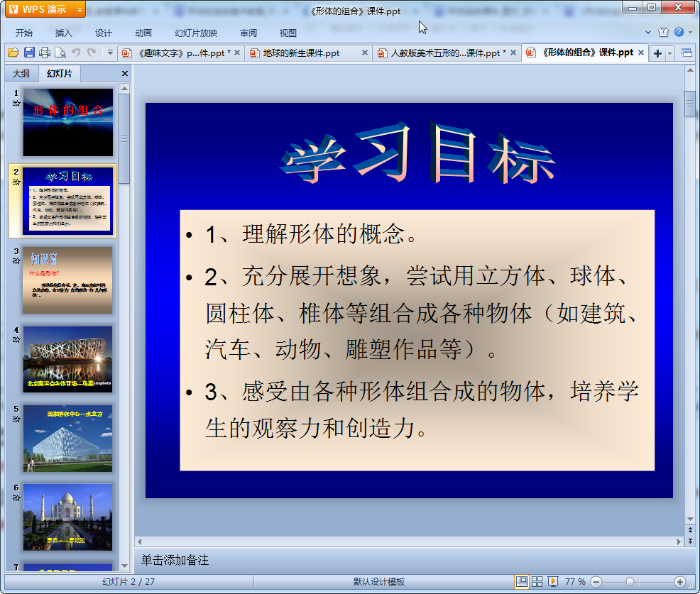Click animation star icon of slide 5
The width and height of the screenshot is (700, 594).
[16, 419]
